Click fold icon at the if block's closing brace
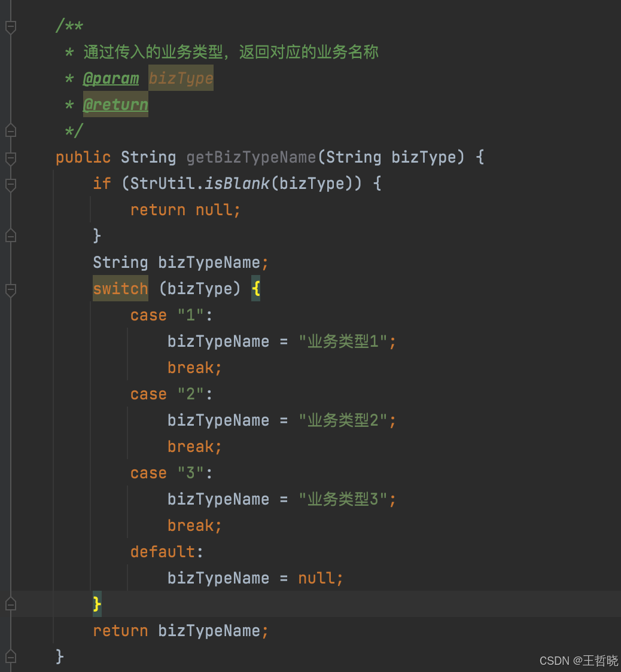The height and width of the screenshot is (672, 621). point(10,234)
